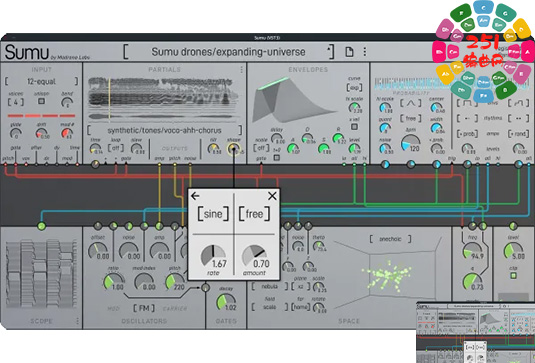Toggle the partials loop [off] selector
The height and width of the screenshot is (363, 535).
point(116,148)
